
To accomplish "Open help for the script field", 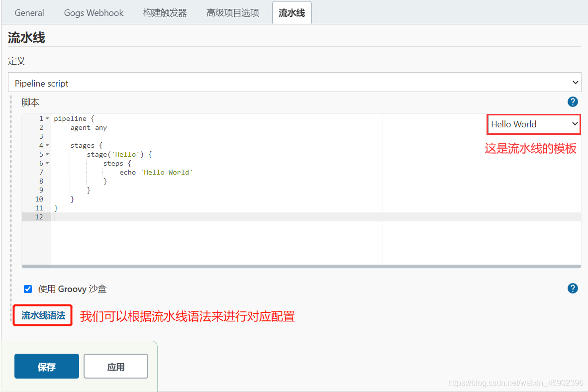I will click(573, 102).
